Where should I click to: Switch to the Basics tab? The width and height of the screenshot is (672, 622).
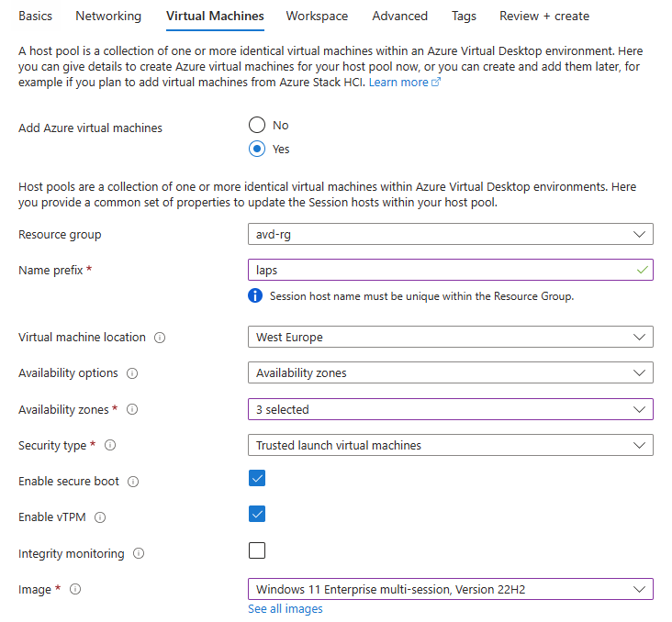35,17
